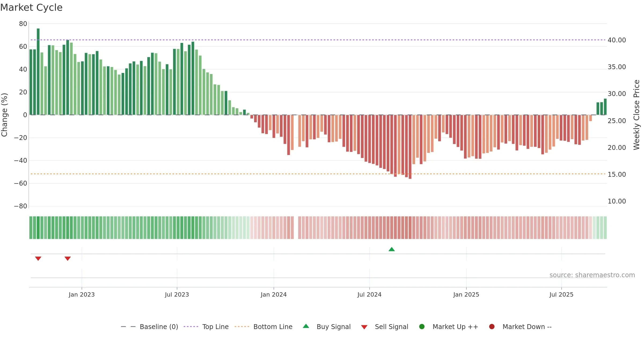Viewport: 644px width, 362px height.
Task: Click the green Buy Signal triangle marker
Action: pyautogui.click(x=391, y=249)
